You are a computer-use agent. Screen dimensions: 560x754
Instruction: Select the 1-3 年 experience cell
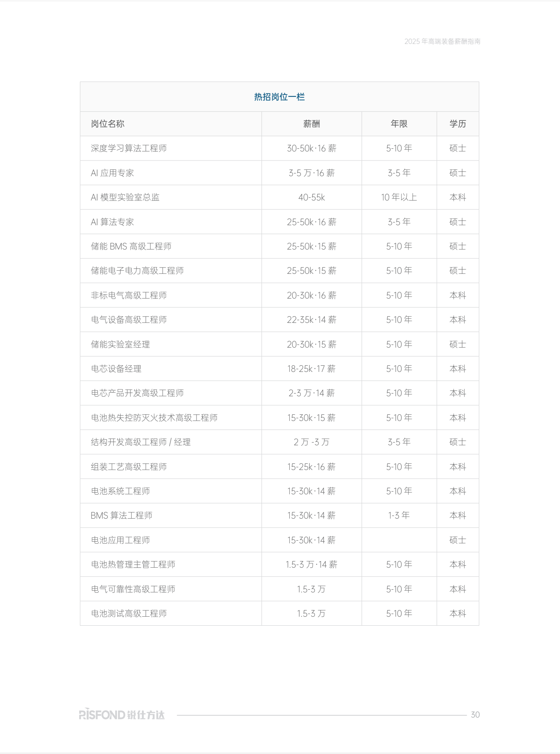point(399,515)
